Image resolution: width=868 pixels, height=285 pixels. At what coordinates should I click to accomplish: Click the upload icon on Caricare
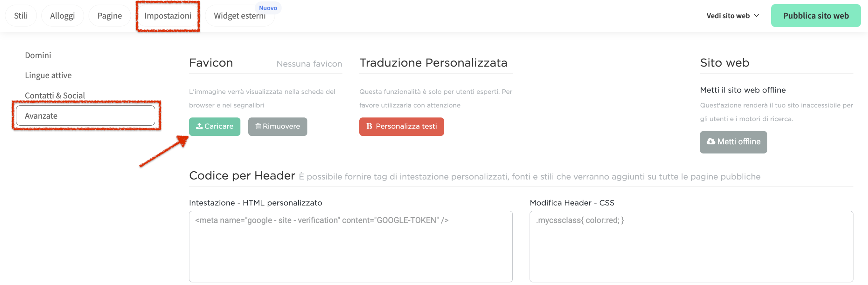click(x=200, y=126)
